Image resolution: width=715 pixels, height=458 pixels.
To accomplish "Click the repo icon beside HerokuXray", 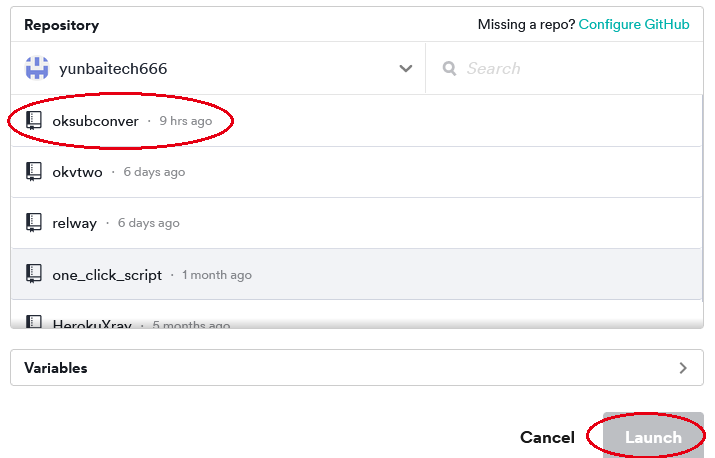I will pyautogui.click(x=34, y=323).
